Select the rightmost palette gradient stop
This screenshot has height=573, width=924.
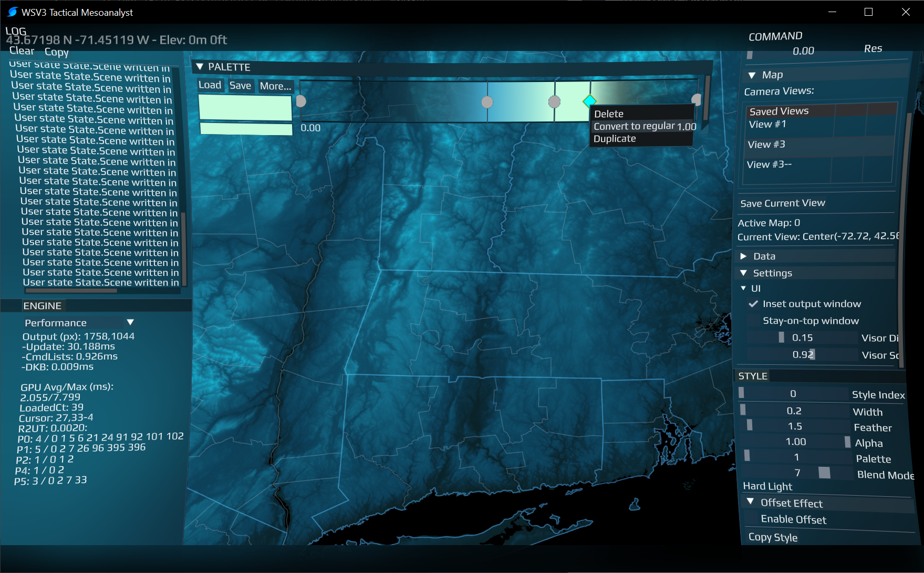pyautogui.click(x=697, y=99)
